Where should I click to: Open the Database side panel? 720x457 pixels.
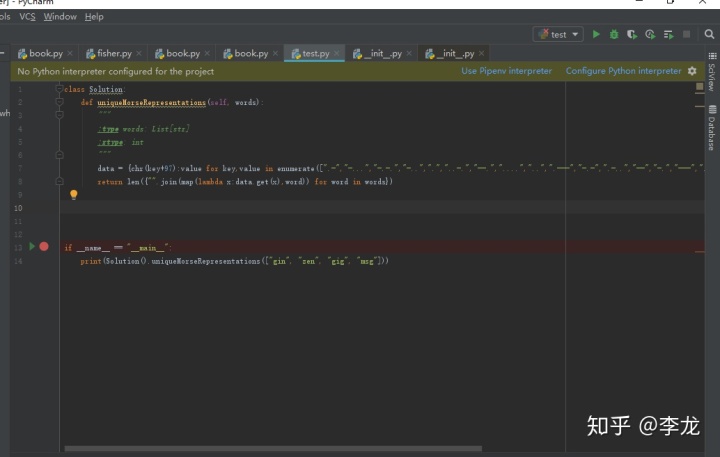point(712,128)
